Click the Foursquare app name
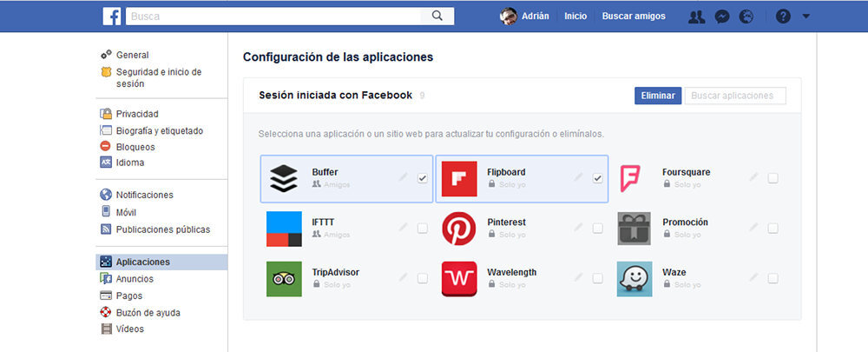 coord(687,172)
